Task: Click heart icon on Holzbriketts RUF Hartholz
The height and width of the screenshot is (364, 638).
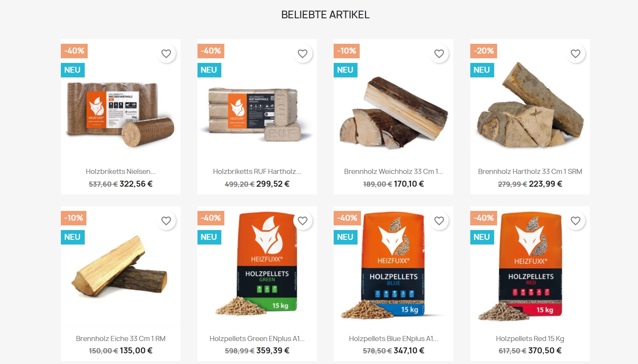Action: (x=303, y=54)
